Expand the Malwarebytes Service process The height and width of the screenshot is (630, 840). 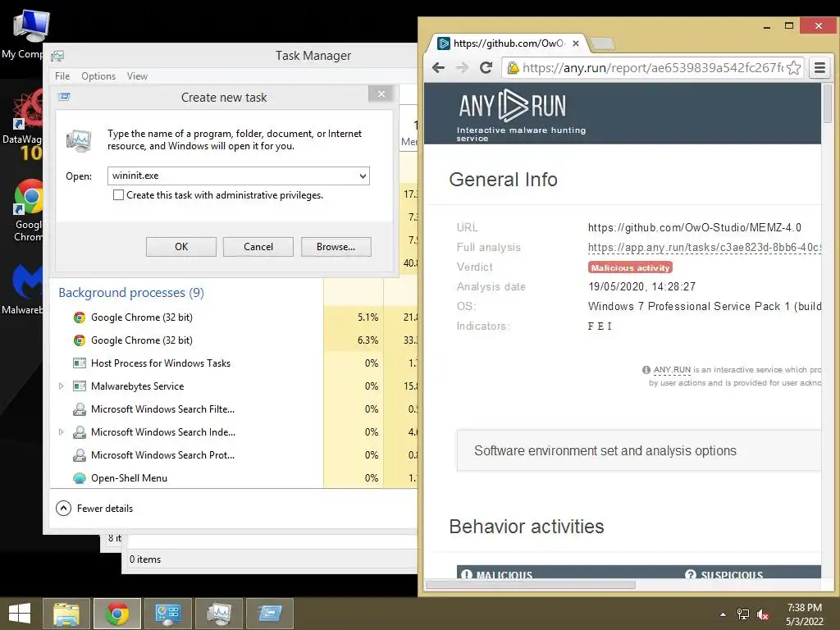point(61,386)
